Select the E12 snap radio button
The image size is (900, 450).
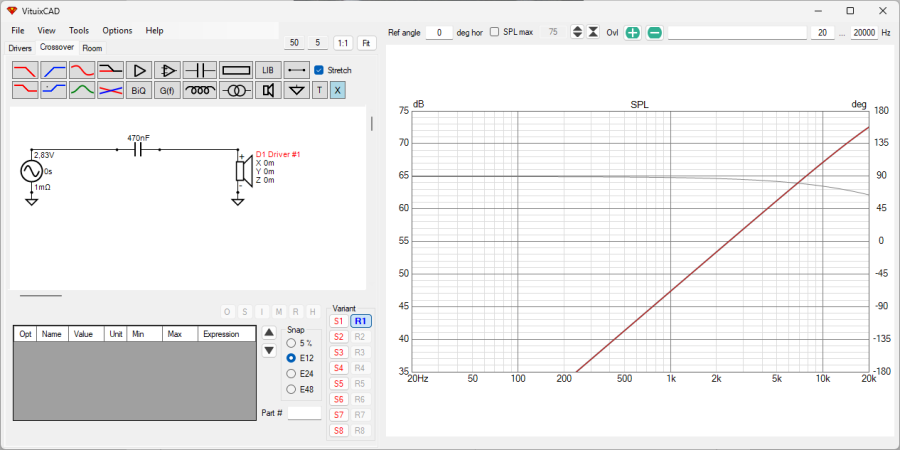[291, 358]
